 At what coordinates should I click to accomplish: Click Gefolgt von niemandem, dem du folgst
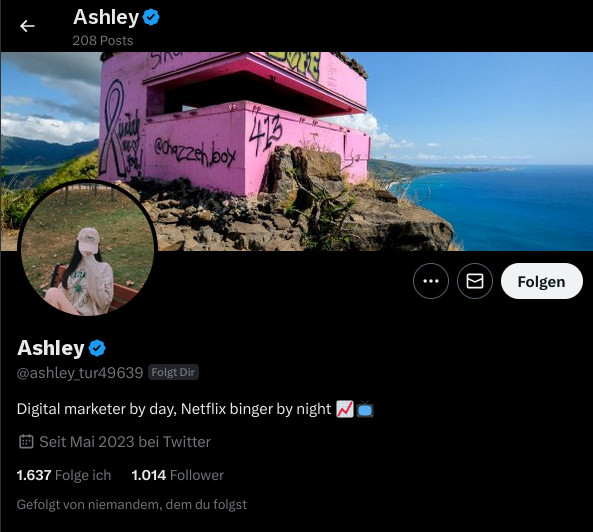(x=132, y=504)
